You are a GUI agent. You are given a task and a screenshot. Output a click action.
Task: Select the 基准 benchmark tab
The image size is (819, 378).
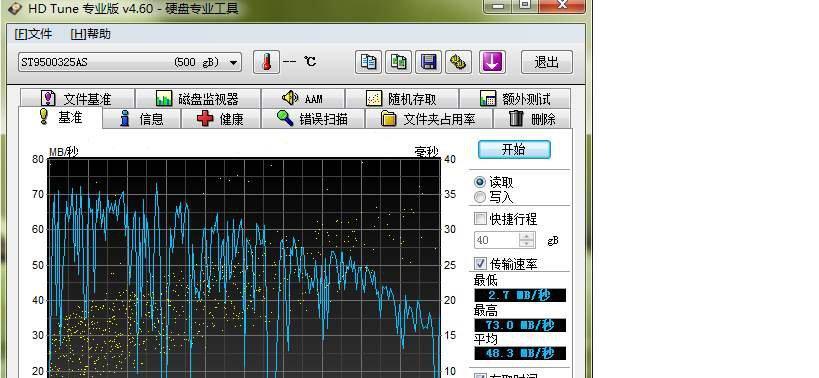[x=61, y=117]
